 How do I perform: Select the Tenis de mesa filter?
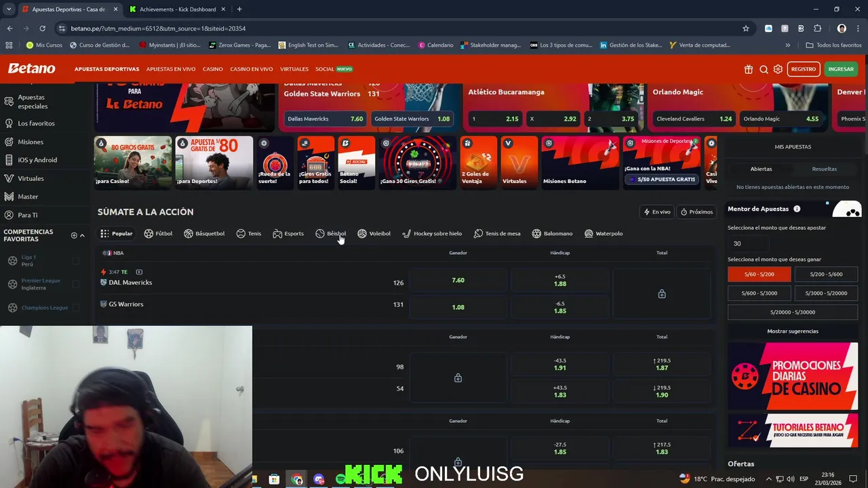pos(497,233)
